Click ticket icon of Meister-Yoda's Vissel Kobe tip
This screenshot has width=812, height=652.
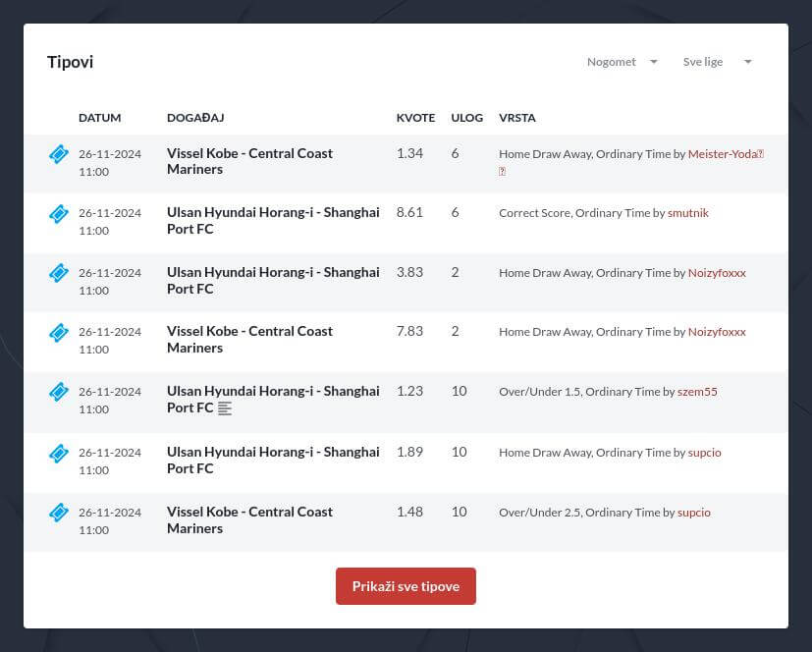(x=59, y=154)
